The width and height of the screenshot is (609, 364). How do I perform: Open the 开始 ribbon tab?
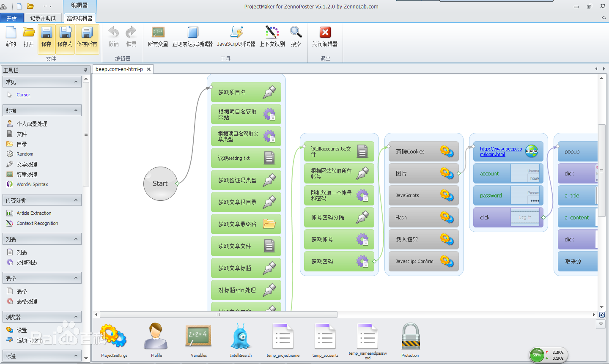pyautogui.click(x=12, y=18)
